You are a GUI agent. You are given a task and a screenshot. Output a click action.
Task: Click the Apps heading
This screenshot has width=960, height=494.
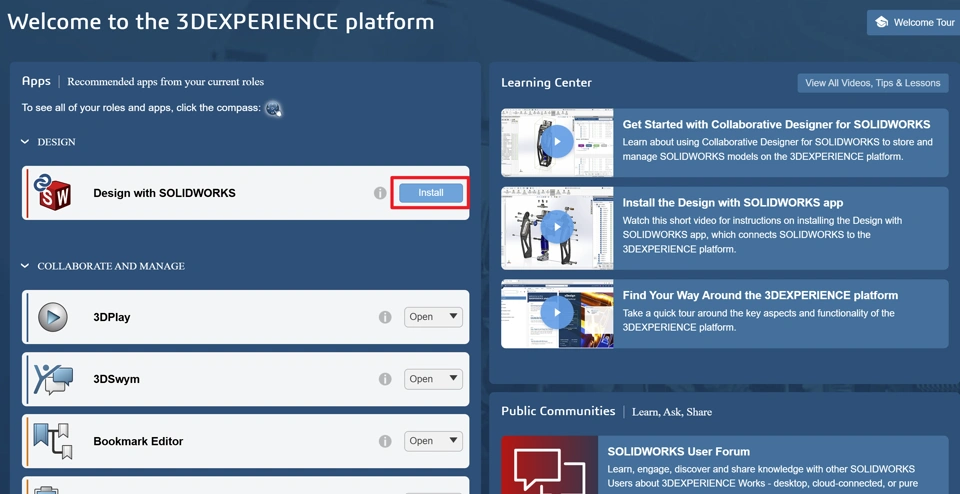coord(36,81)
